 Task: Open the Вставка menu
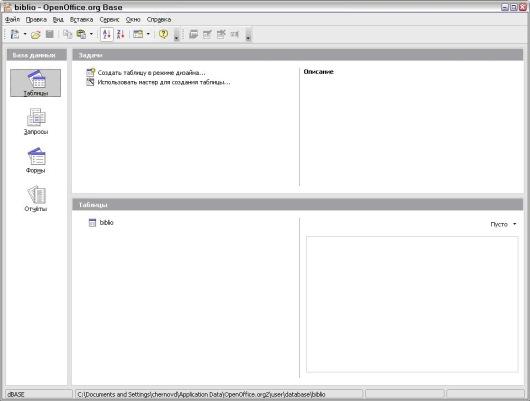click(81, 20)
